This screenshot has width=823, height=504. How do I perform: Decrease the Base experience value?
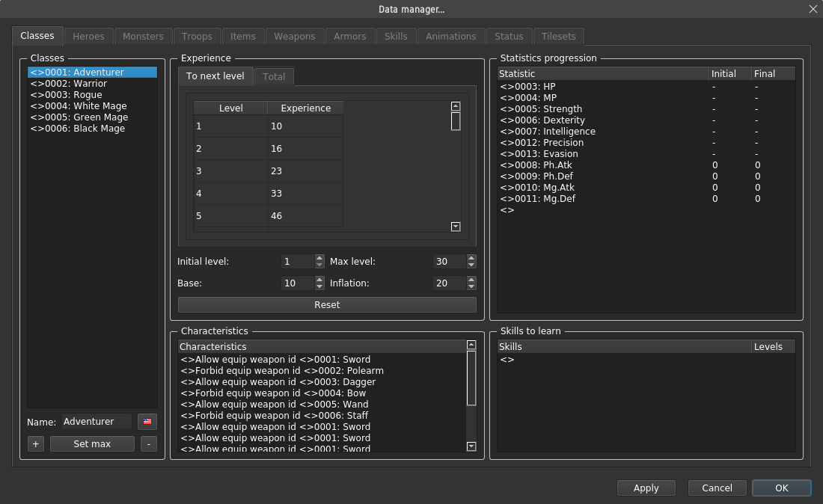pyautogui.click(x=319, y=287)
